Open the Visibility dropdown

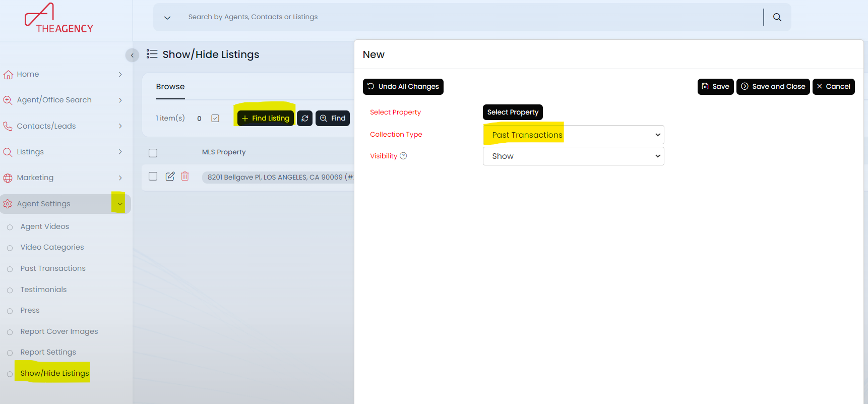tap(574, 156)
